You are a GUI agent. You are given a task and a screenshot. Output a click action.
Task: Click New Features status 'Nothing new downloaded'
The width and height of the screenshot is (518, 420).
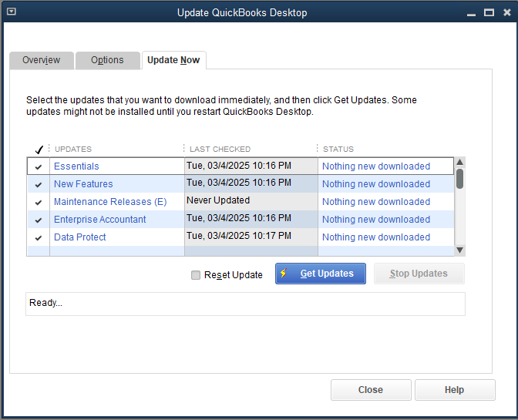[x=376, y=184]
